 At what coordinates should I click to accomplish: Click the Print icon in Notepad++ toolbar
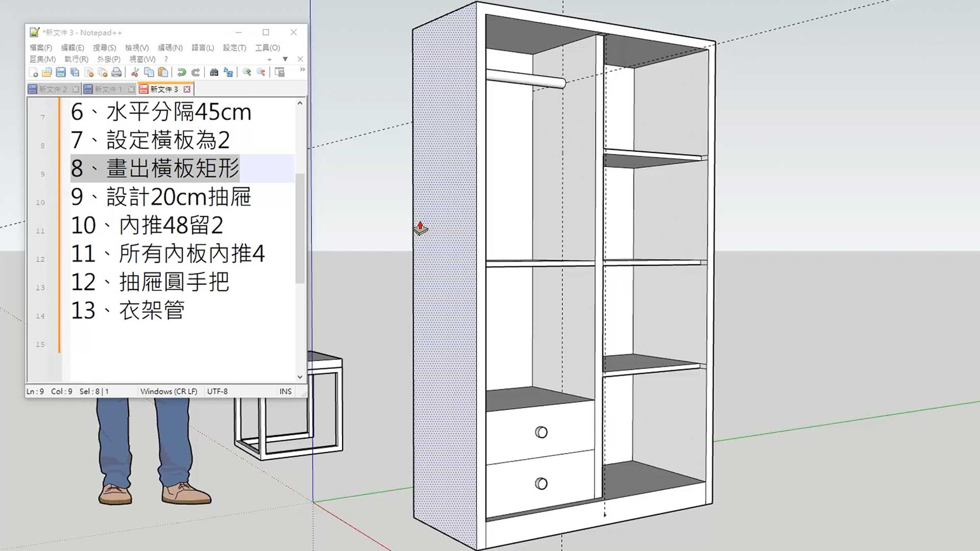(116, 72)
